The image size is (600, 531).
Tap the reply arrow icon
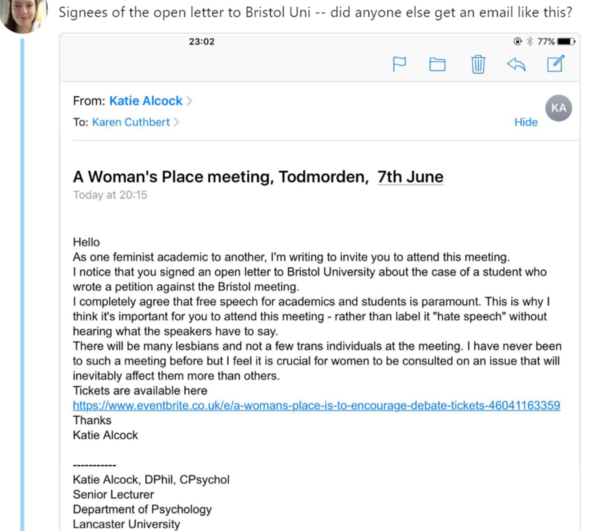click(516, 66)
